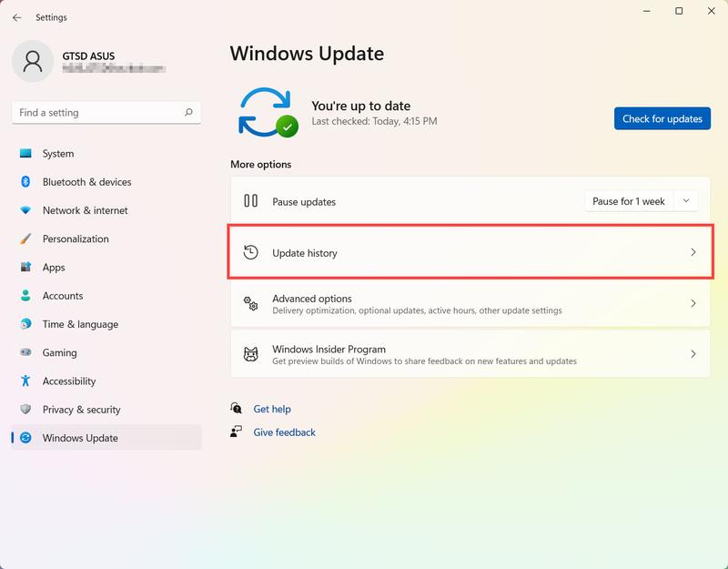Open the Pause for 1 week dropdown
This screenshot has height=569, width=728.
click(642, 201)
